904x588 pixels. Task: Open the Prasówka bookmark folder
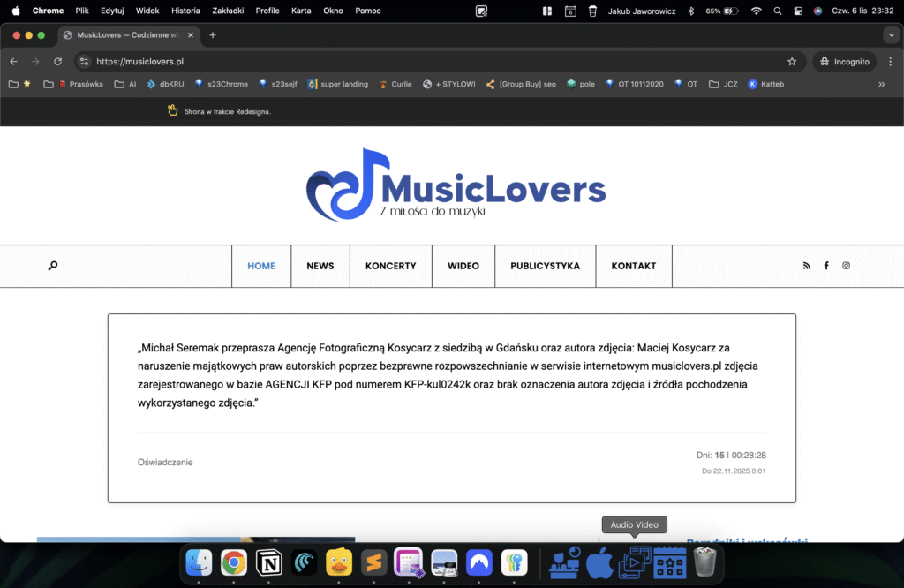coord(80,85)
